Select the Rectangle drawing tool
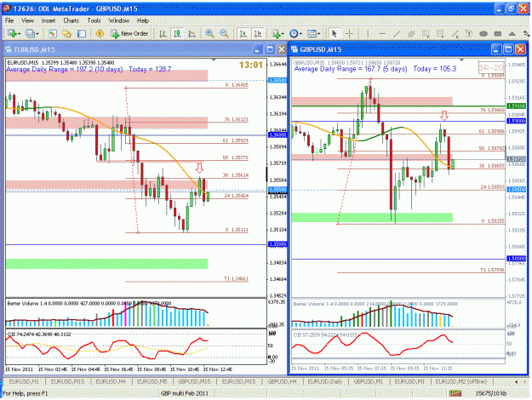Viewport: 532px width, 400px height. (x=498, y=33)
